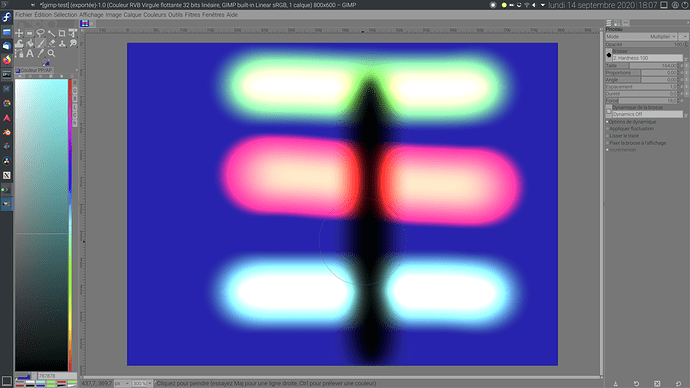Viewport: 690px width, 388px height.
Task: Click the brush name field 2. Hardness 100
Action: [x=647, y=58]
